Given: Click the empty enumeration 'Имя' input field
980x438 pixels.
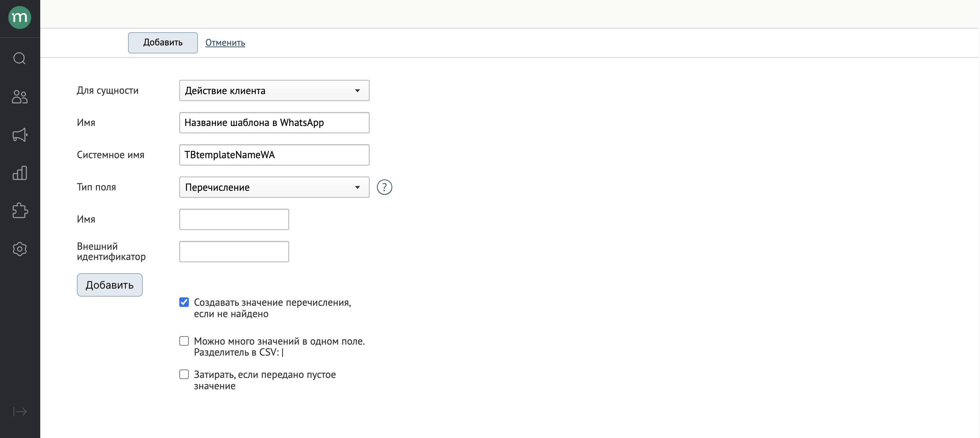Looking at the screenshot, I should (x=234, y=219).
